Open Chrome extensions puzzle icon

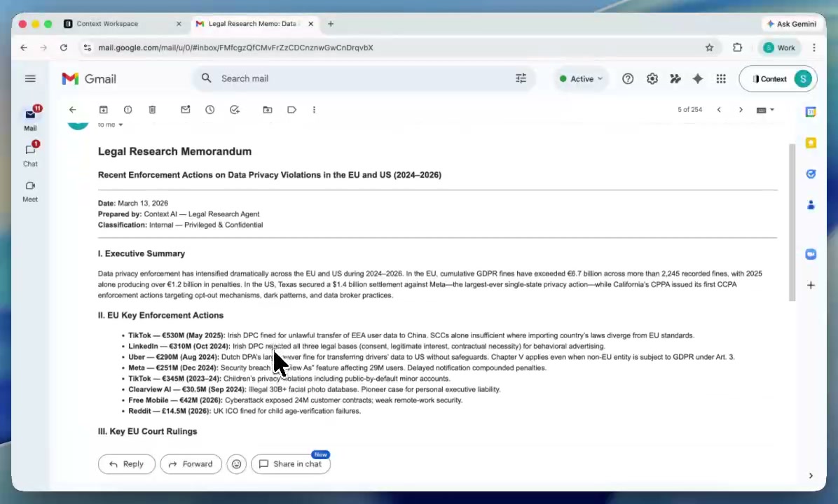738,48
